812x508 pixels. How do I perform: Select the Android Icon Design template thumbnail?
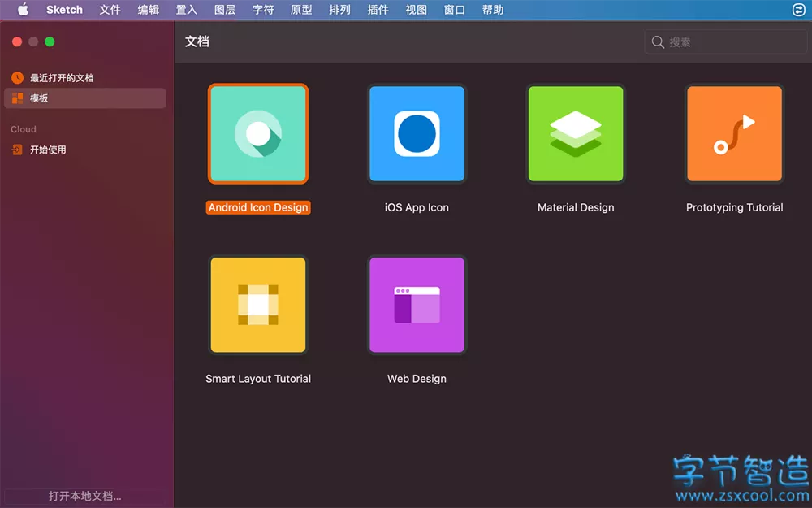point(258,134)
